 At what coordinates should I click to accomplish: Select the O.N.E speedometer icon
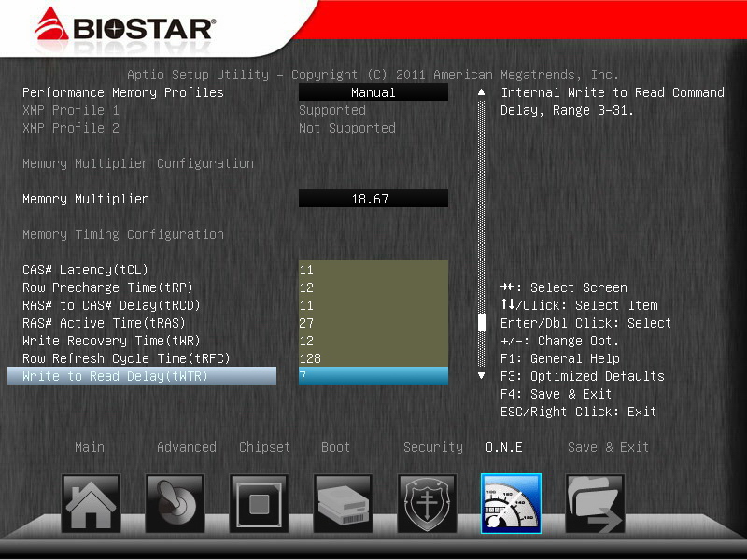(x=511, y=503)
